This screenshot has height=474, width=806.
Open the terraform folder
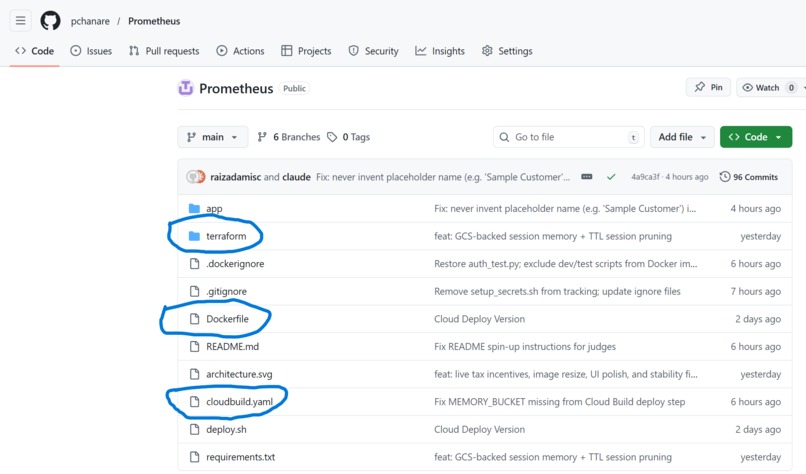pyautogui.click(x=226, y=236)
